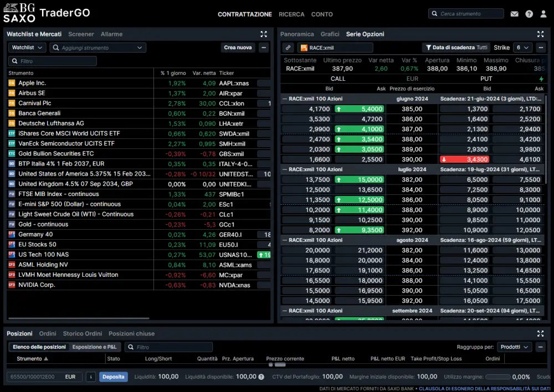This screenshot has width=554, height=392.
Task: Click the account info icon beside EUR
Action: [x=91, y=377]
